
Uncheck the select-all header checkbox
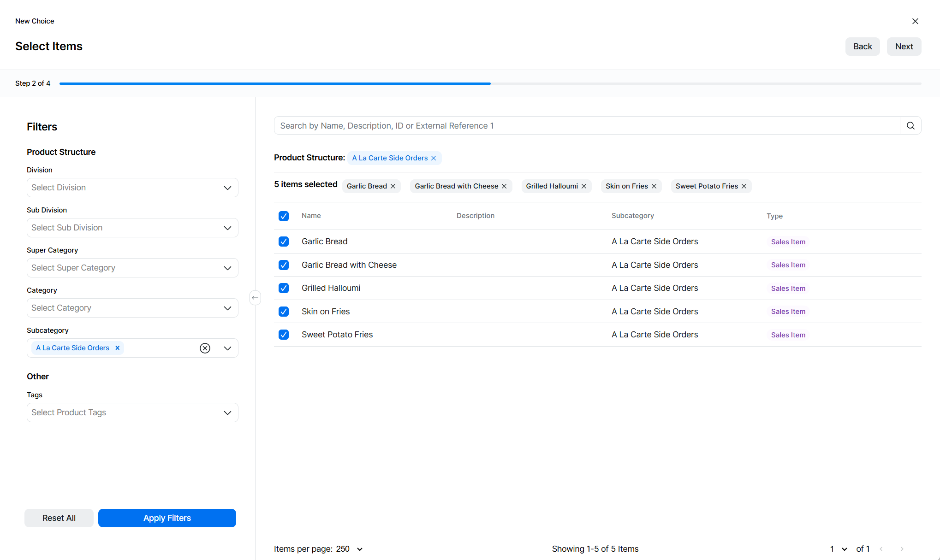point(284,216)
